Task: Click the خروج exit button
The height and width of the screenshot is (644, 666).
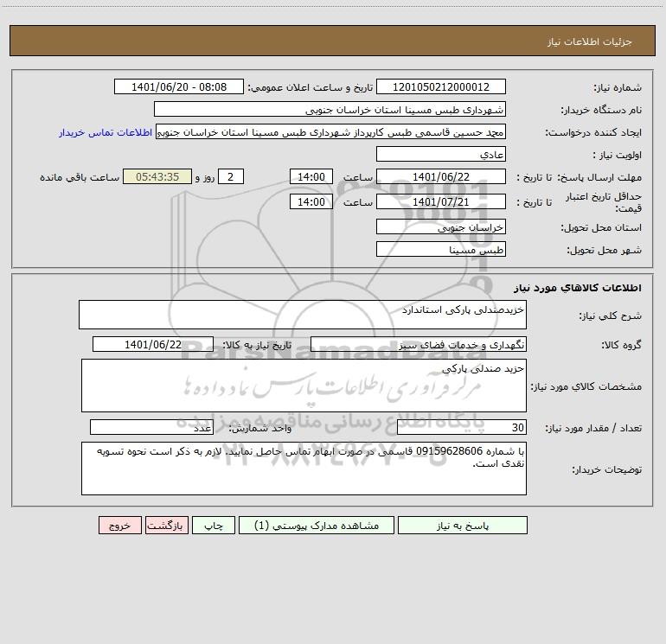Action: pyautogui.click(x=119, y=526)
